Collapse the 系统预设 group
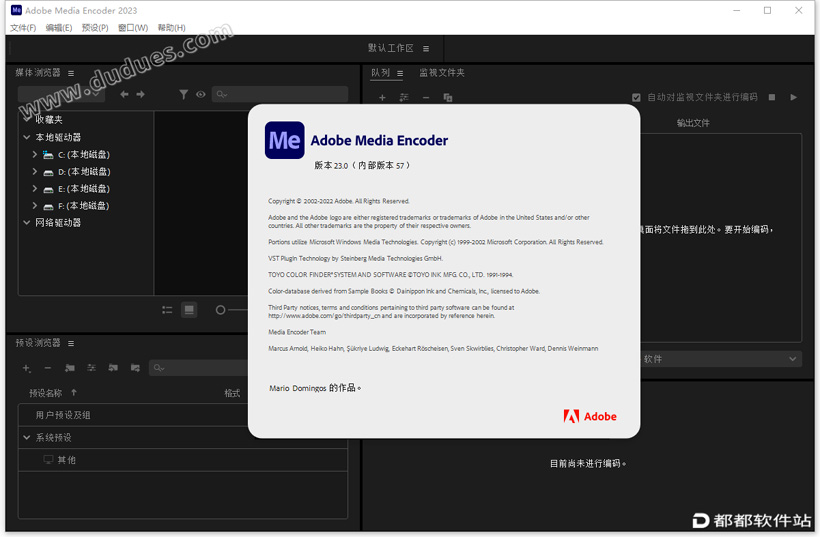820x537 pixels. [x=27, y=437]
